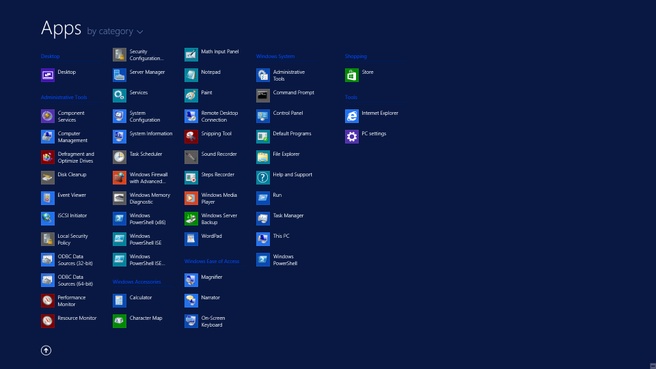Open On-Screen Keyboard
This screenshot has width=656, height=369.
pos(205,321)
